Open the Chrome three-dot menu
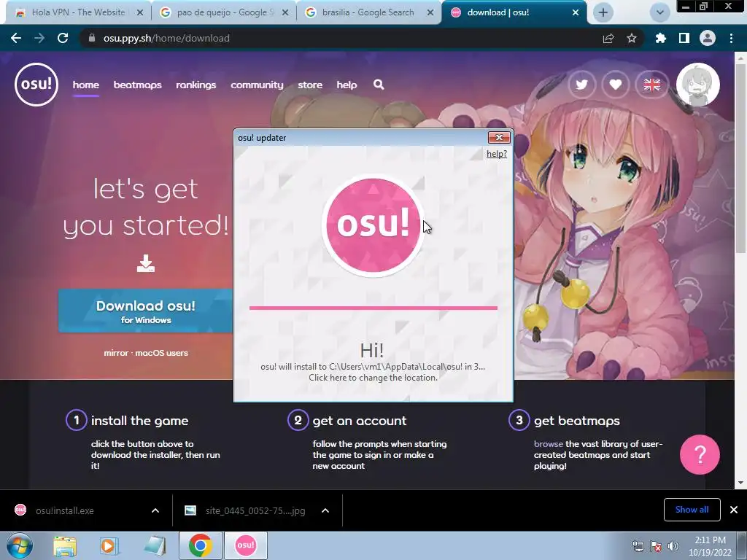This screenshot has height=560, width=747. 731,38
